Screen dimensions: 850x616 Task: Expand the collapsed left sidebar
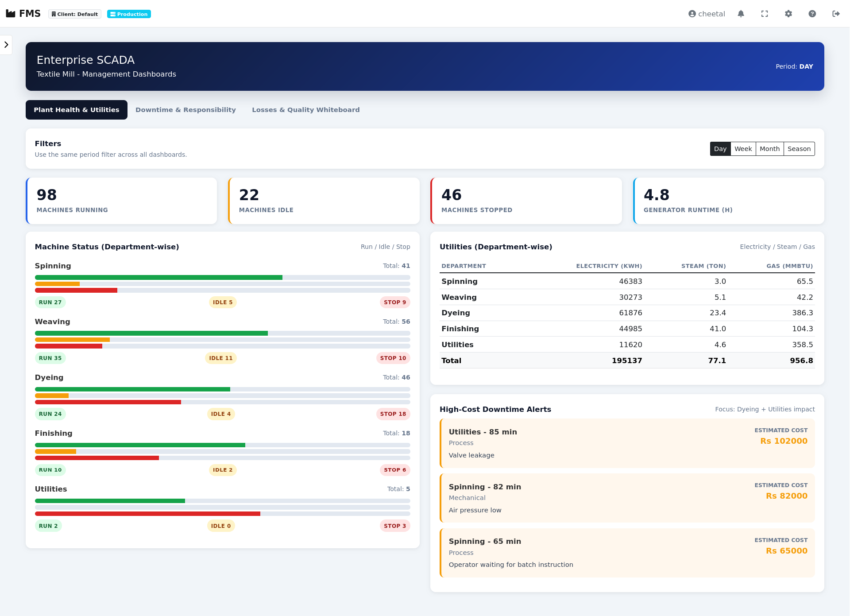[x=6, y=45]
